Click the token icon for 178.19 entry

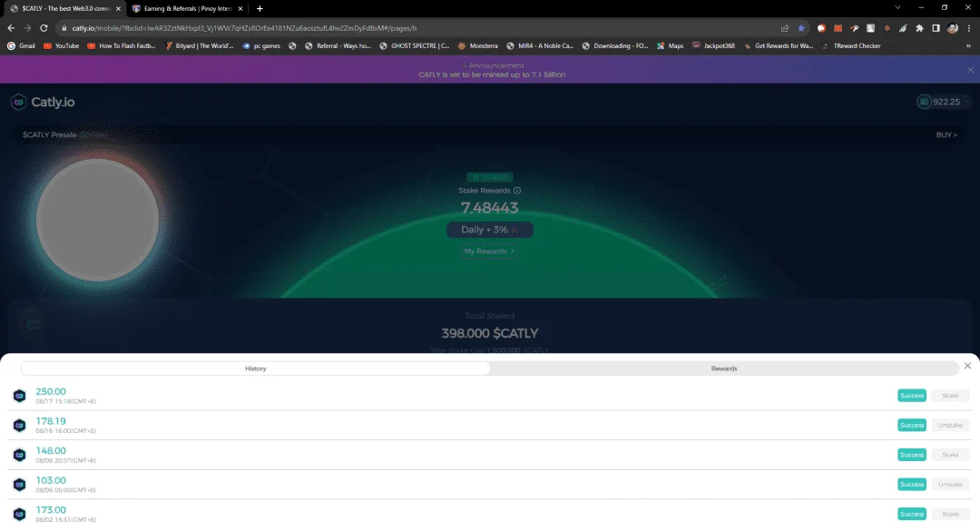(19, 426)
